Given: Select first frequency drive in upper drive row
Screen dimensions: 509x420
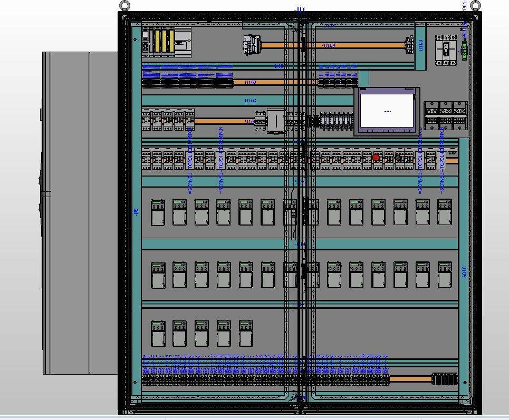Looking at the screenshot, I should pyautogui.click(x=158, y=212).
